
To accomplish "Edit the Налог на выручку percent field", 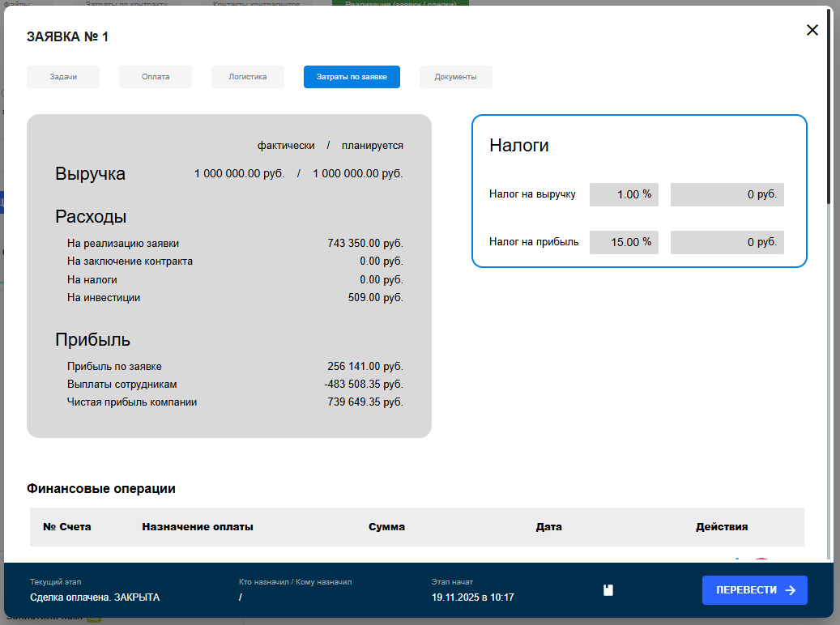I will point(624,194).
